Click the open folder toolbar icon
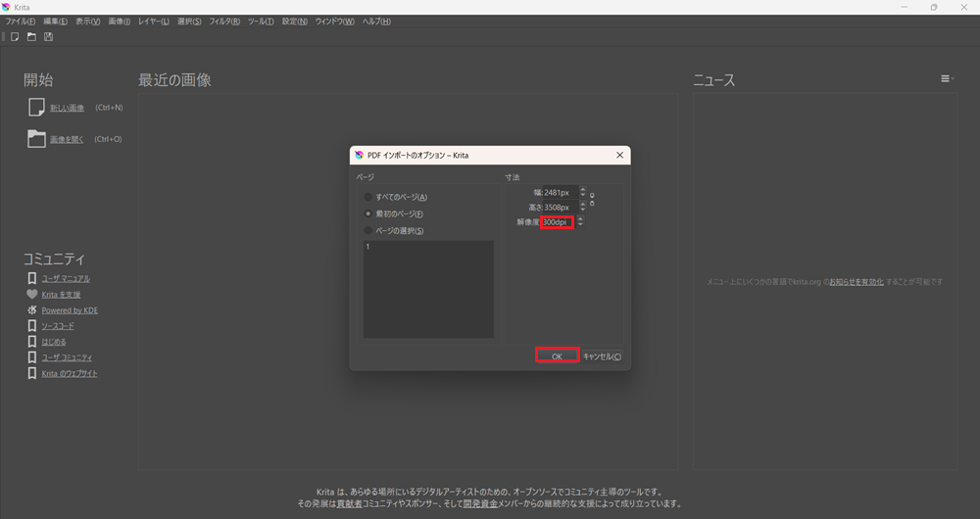 click(31, 37)
